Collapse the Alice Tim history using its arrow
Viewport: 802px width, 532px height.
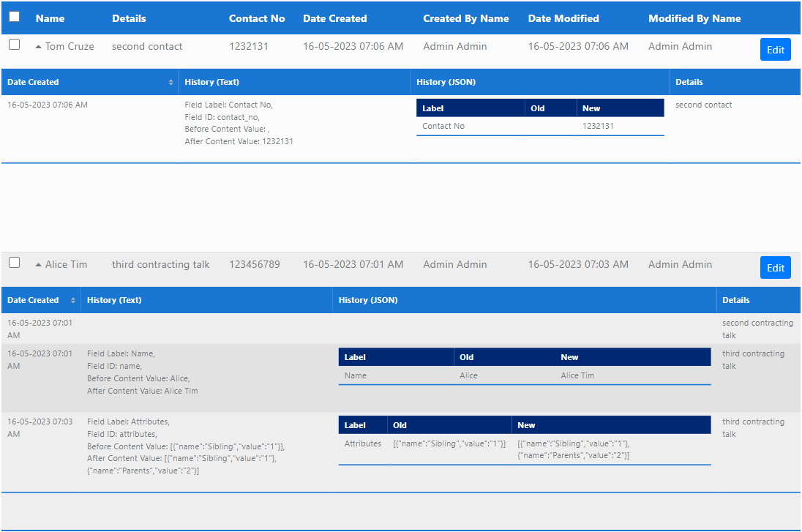[x=38, y=265]
